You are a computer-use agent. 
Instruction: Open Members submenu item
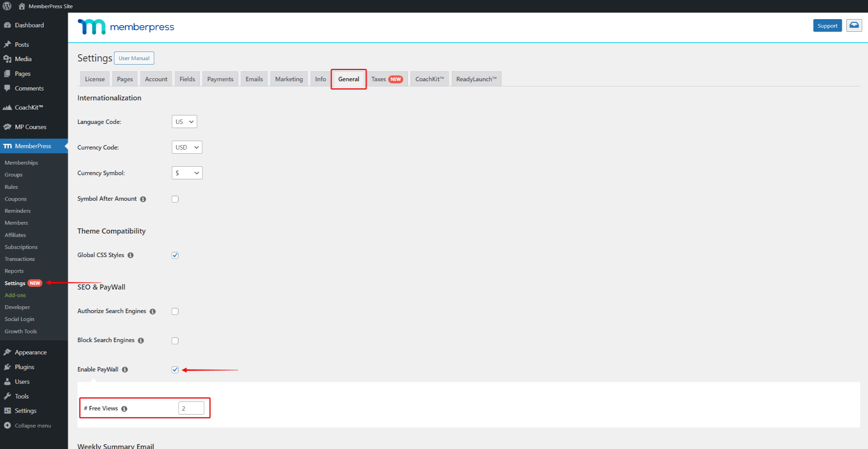[16, 223]
